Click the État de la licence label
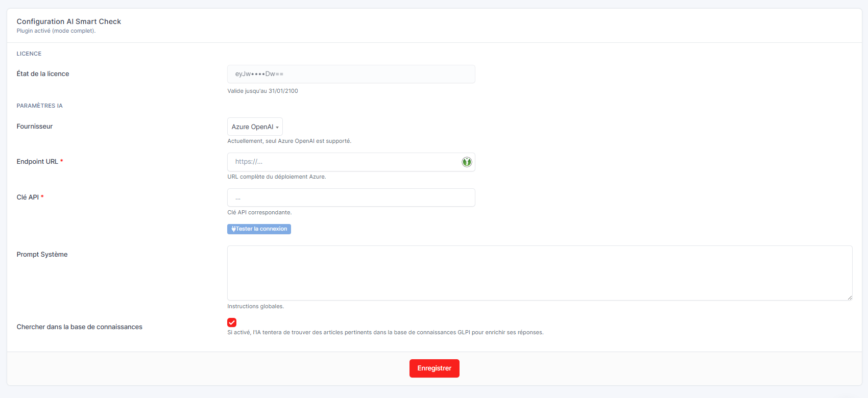 (43, 74)
